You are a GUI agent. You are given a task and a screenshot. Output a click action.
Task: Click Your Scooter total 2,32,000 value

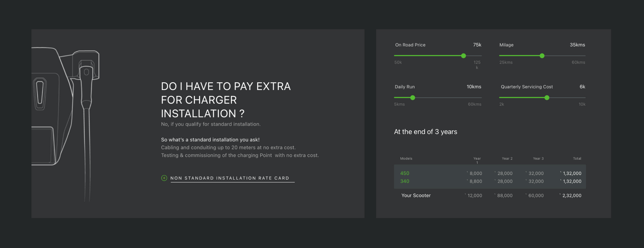tap(572, 196)
